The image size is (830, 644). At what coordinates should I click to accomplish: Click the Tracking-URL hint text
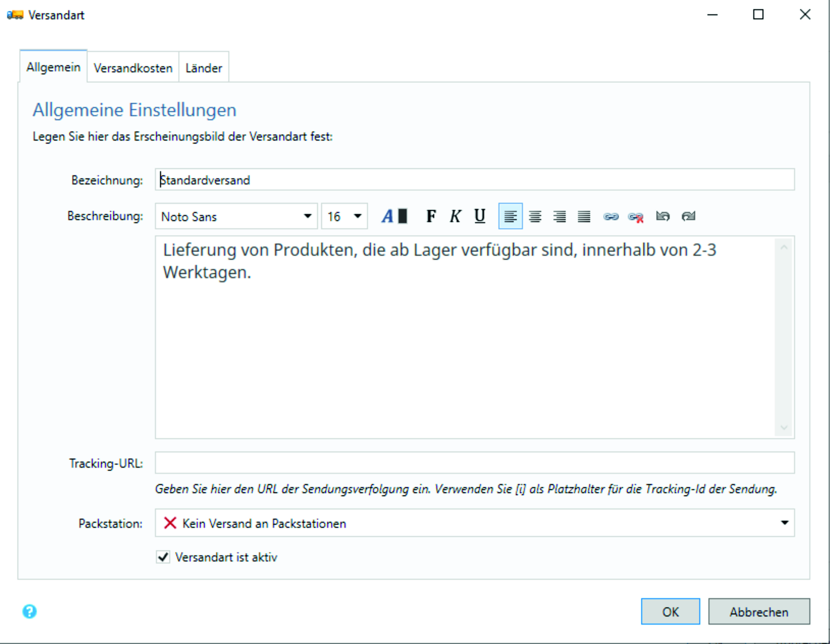click(x=466, y=489)
